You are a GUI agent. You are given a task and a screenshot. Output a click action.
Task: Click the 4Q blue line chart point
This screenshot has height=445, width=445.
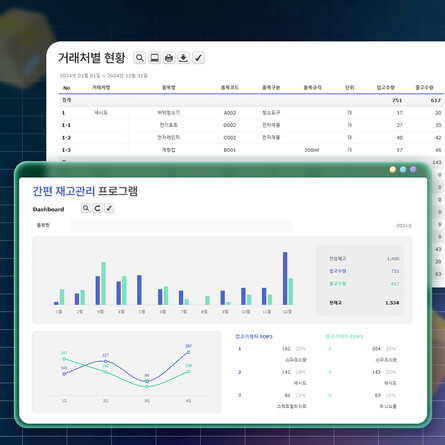[x=188, y=352]
